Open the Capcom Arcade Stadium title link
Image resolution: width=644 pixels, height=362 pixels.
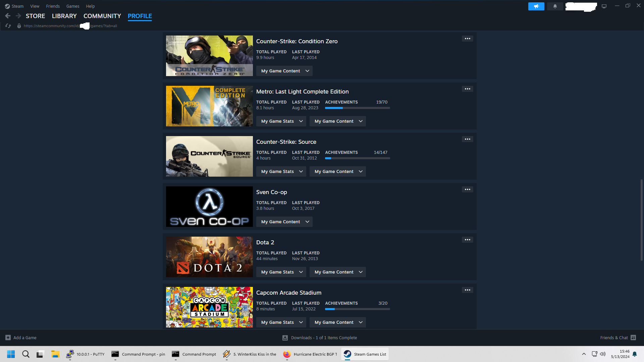pyautogui.click(x=288, y=293)
